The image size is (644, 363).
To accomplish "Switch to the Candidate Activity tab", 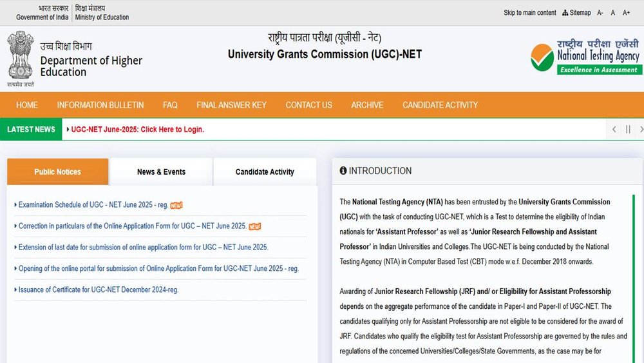I will (x=265, y=172).
